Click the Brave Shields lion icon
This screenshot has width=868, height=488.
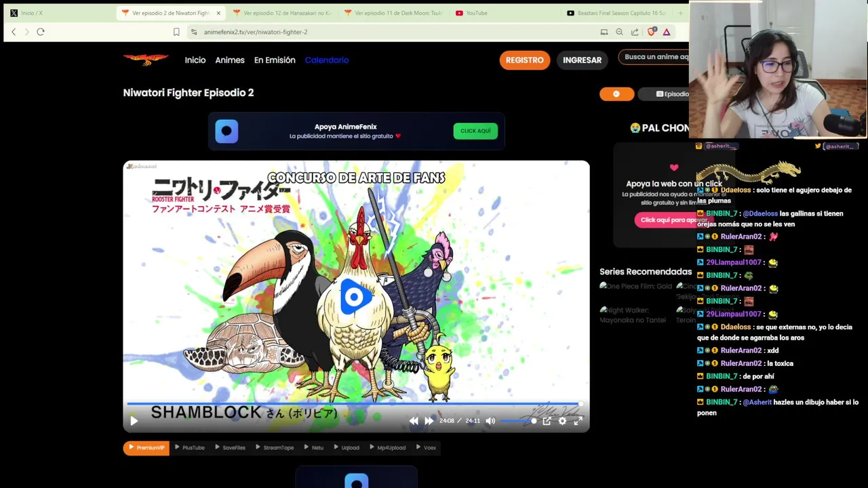pos(652,32)
